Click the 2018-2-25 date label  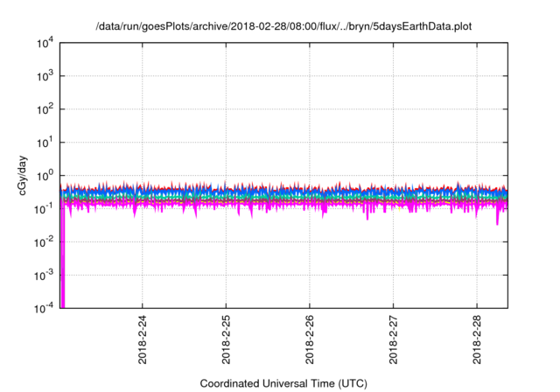226,339
